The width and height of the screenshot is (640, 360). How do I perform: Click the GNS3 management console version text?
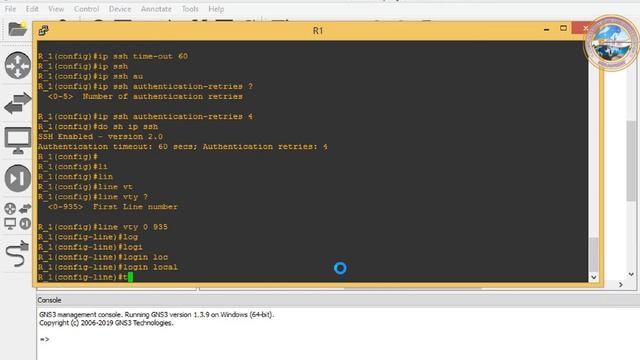click(x=156, y=315)
